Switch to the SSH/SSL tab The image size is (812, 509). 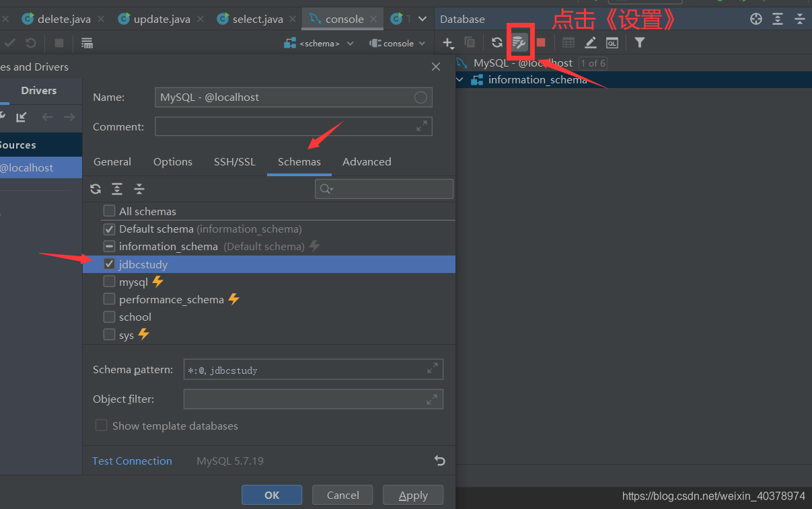tap(235, 161)
